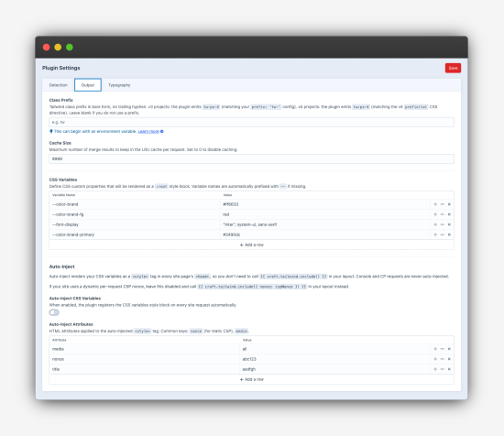
Task: Delete the nonce attribute row
Action: tap(449, 359)
